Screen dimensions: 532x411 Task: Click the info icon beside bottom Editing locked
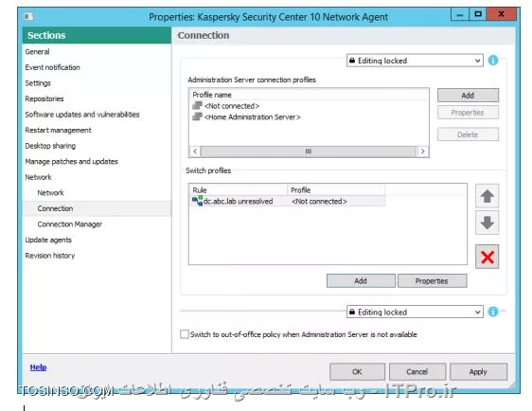(493, 312)
